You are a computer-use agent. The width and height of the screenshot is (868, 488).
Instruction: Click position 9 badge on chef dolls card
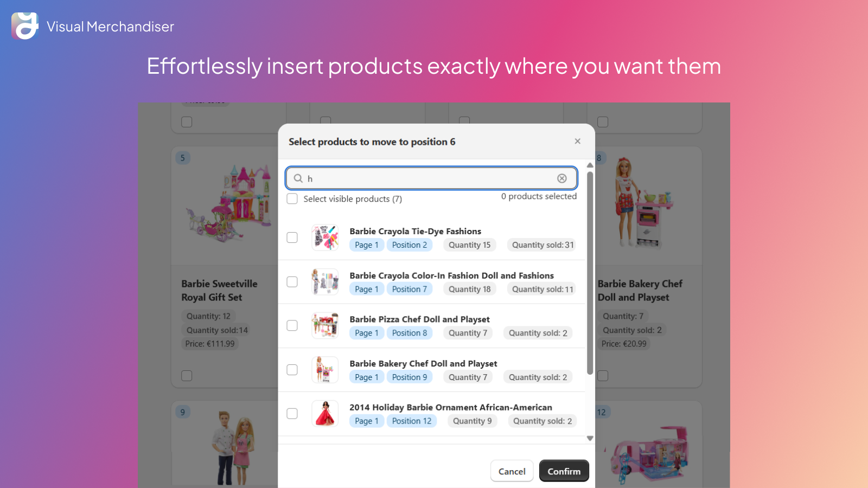click(183, 412)
